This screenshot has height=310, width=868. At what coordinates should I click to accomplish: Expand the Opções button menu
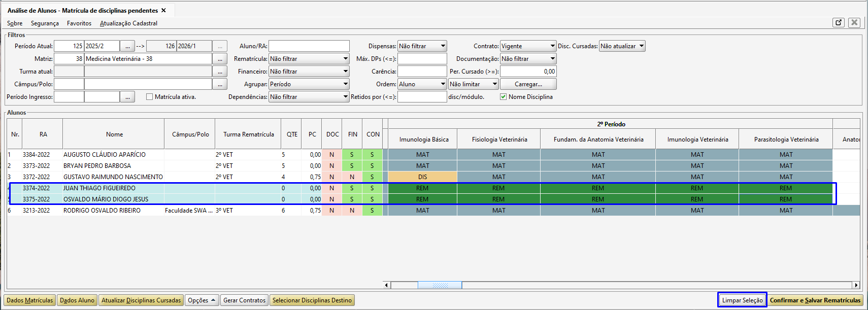(x=202, y=300)
